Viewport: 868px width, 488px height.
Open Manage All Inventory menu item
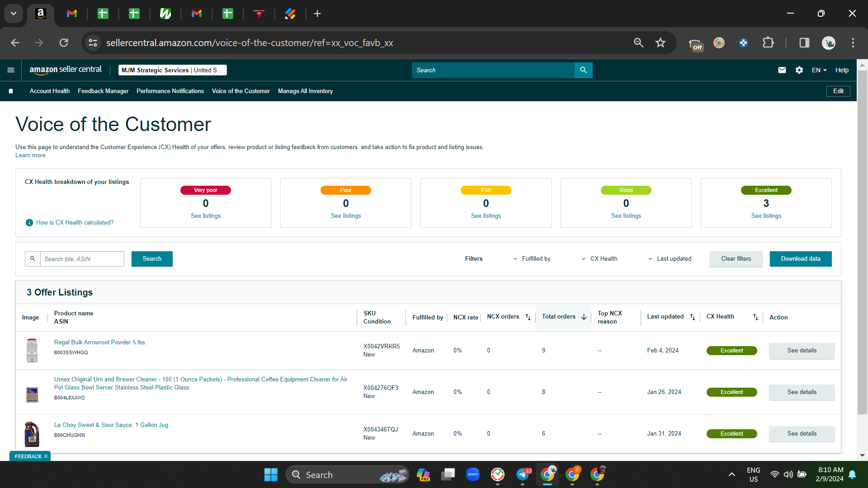coord(305,91)
